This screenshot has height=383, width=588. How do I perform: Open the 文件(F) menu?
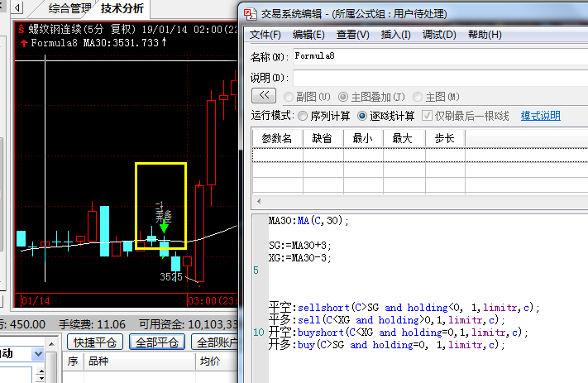[x=265, y=35]
